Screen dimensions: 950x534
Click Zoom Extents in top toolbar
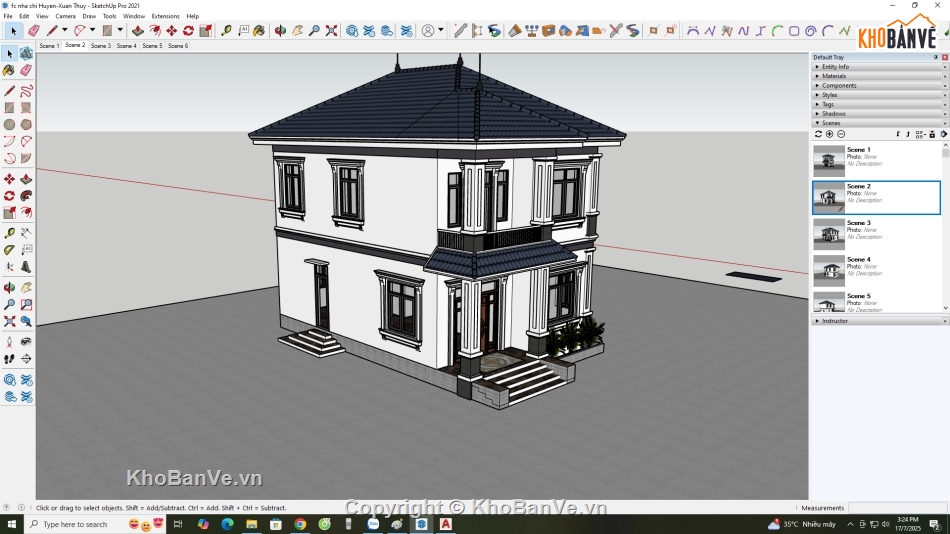coord(331,30)
